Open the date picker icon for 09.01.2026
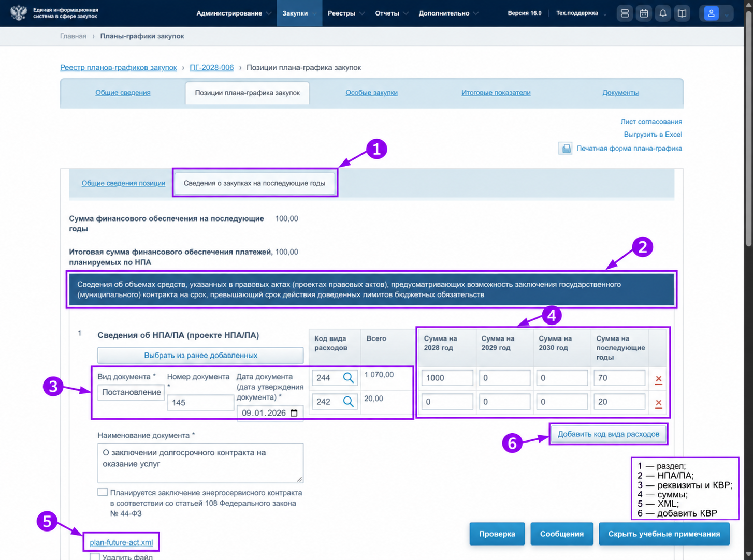This screenshot has height=560, width=753. [294, 413]
